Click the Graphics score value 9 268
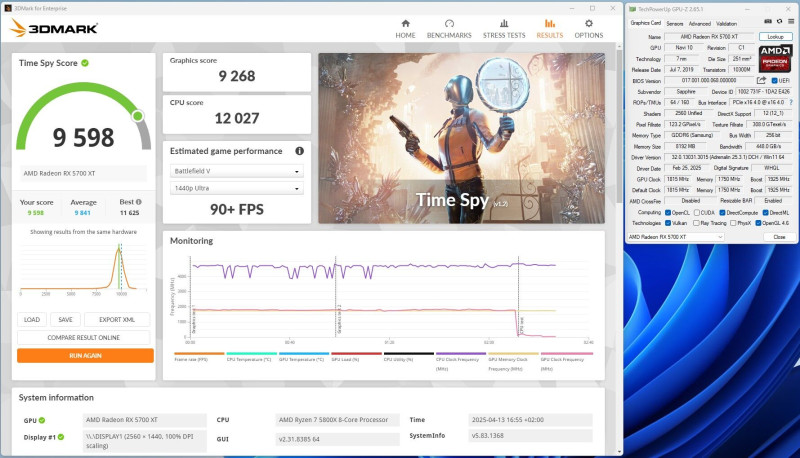 (x=237, y=76)
